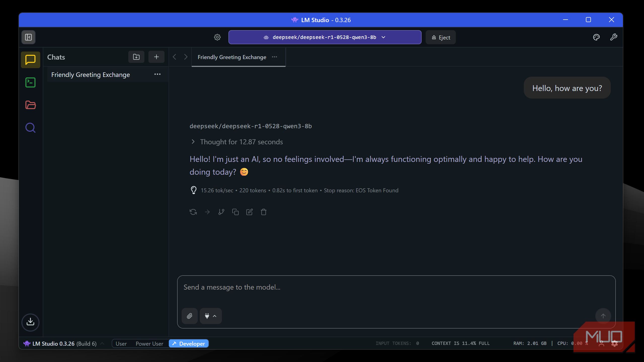Start a new chat with plus

[156, 57]
